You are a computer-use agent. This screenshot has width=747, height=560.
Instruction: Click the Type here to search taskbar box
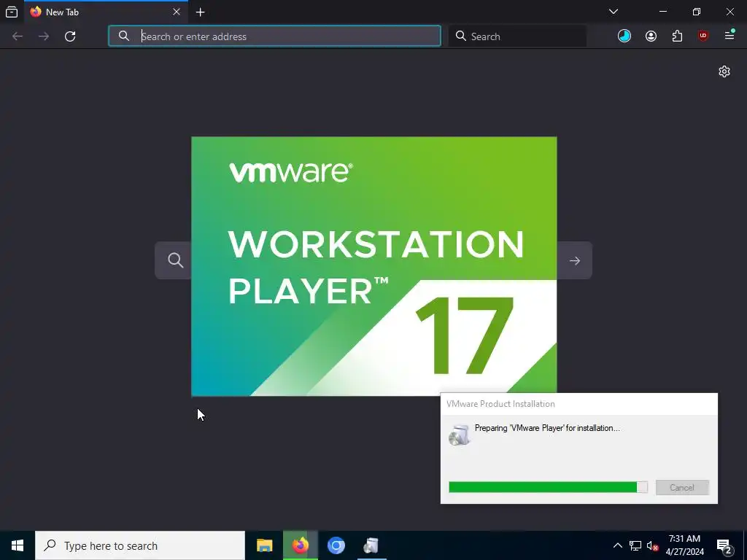tap(140, 545)
